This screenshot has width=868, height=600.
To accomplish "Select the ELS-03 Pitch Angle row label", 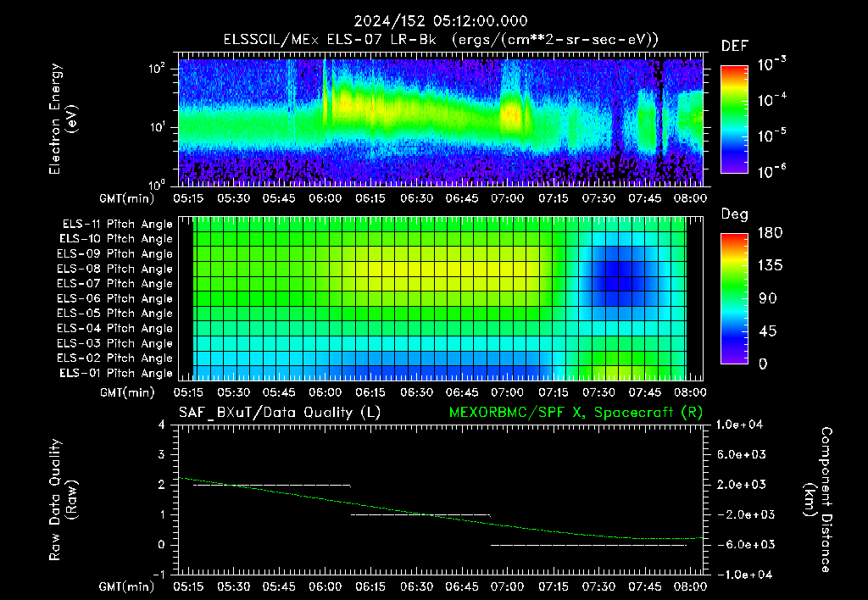I will [115, 343].
